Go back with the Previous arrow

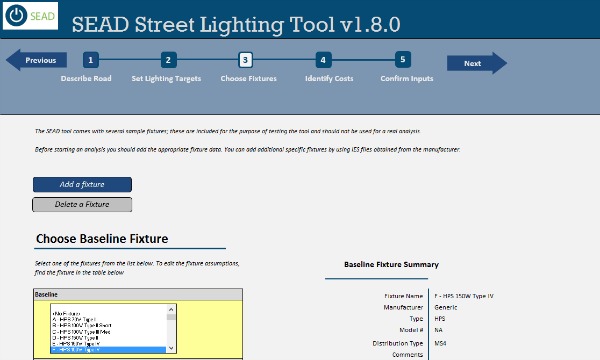pos(37,60)
